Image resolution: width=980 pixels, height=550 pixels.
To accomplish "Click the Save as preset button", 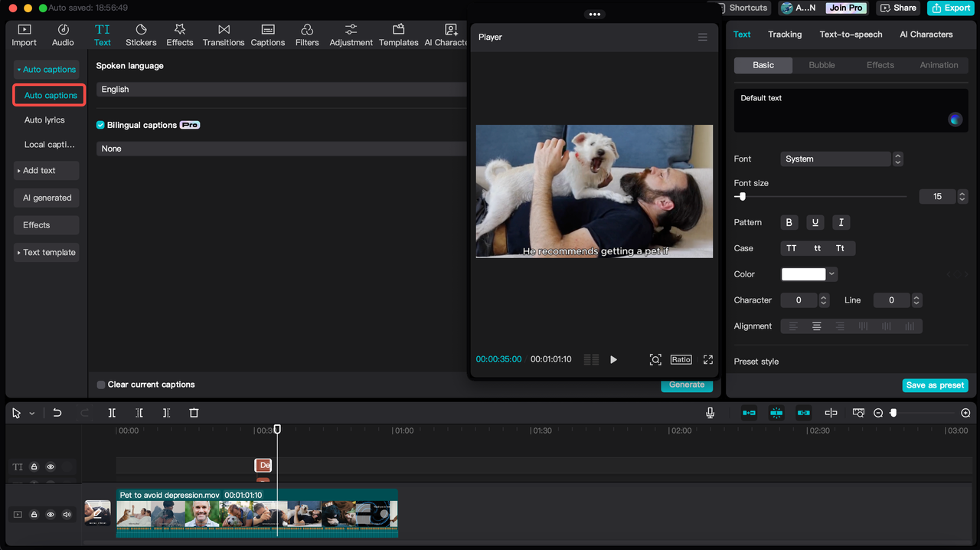I will pyautogui.click(x=936, y=385).
